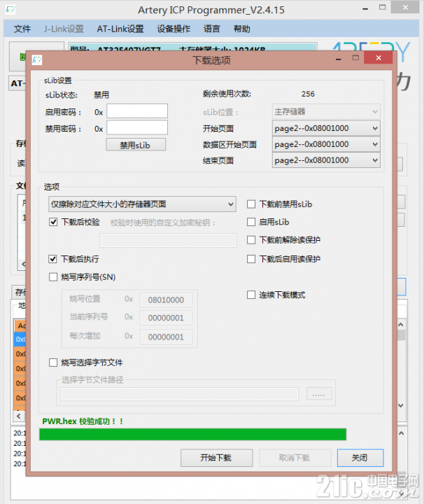The image size is (424, 504).
Task: Toggle the 下载后执行 checkbox
Action: click(52, 259)
